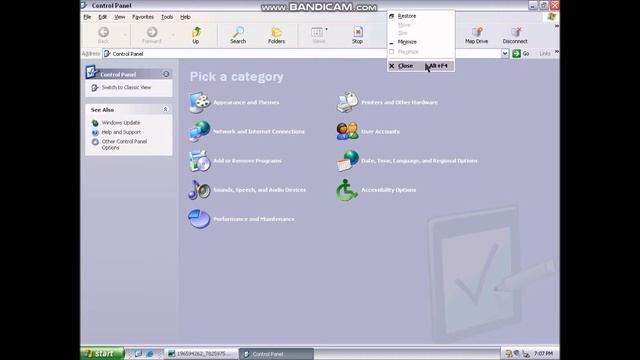Image resolution: width=640 pixels, height=360 pixels.
Task: Collapse the Control Panel sidebar section
Action: click(x=166, y=74)
